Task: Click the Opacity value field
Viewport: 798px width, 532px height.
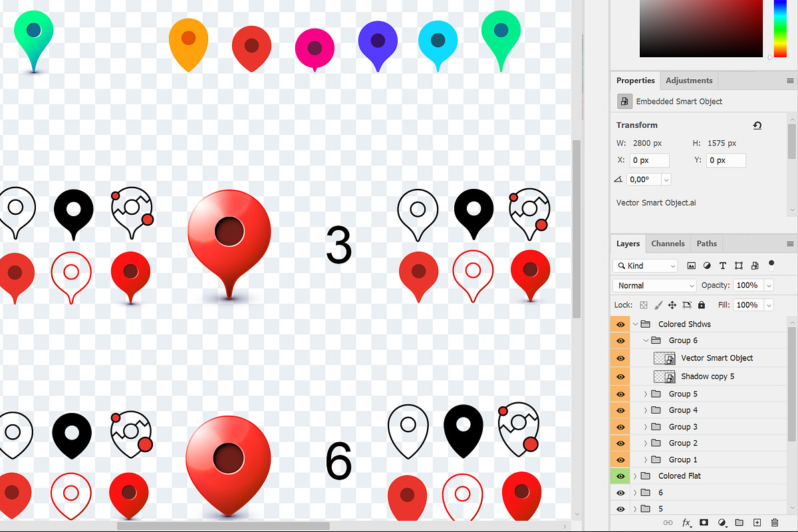Action: (748, 285)
